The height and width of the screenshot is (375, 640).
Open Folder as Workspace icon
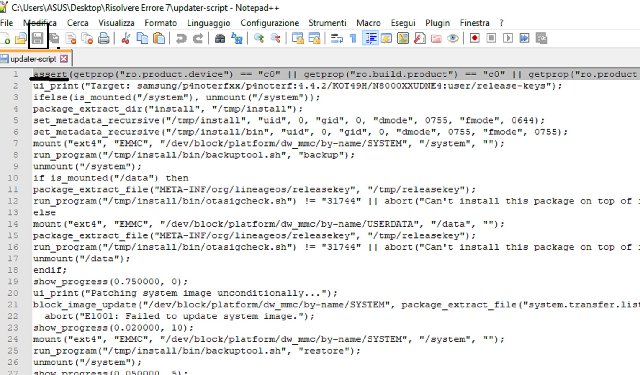click(x=436, y=39)
